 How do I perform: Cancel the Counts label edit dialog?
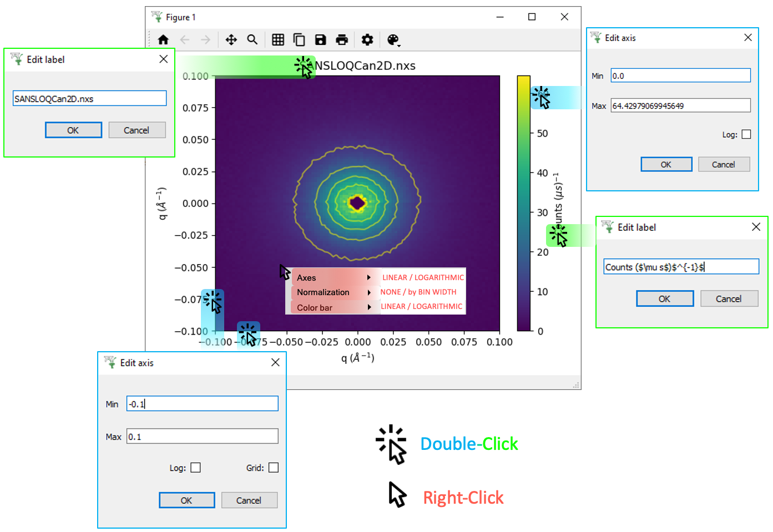[x=728, y=299]
